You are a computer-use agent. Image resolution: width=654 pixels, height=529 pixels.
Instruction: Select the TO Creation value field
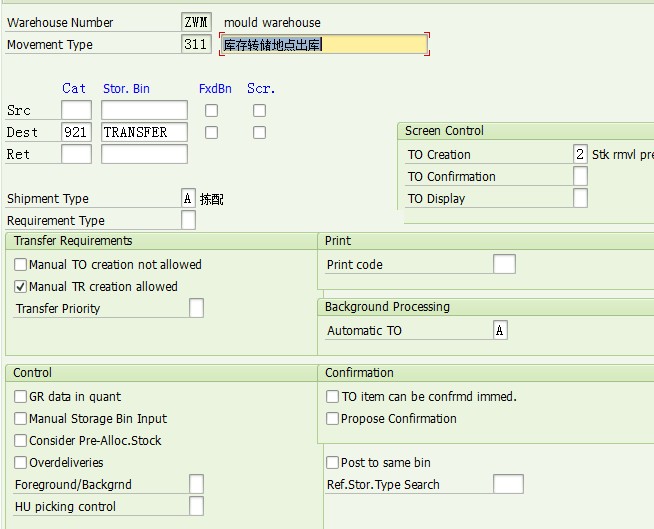tap(580, 154)
